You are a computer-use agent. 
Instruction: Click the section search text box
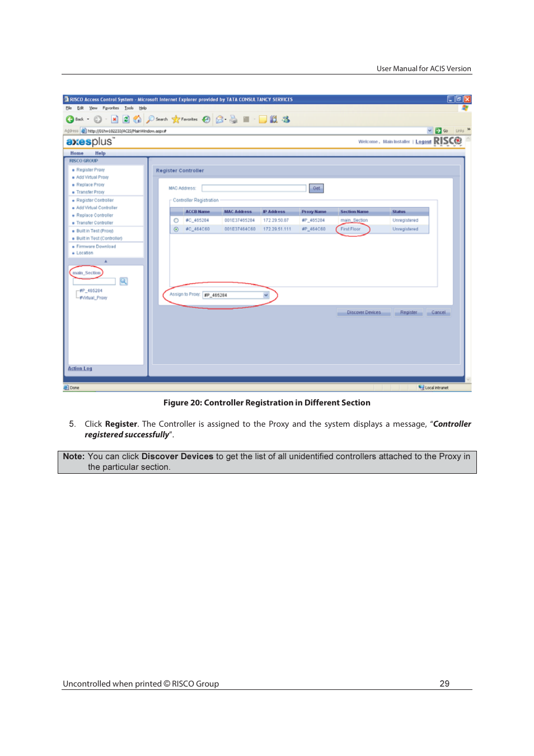tap(94, 282)
